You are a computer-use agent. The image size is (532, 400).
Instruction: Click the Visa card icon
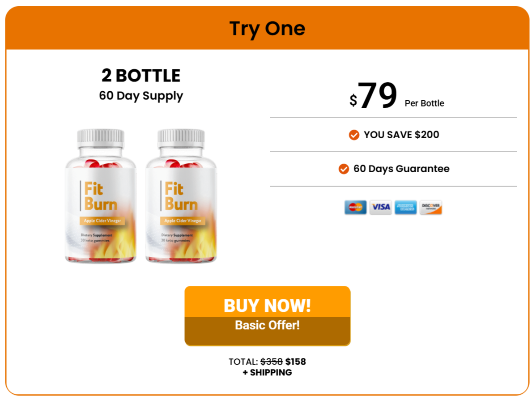click(380, 207)
